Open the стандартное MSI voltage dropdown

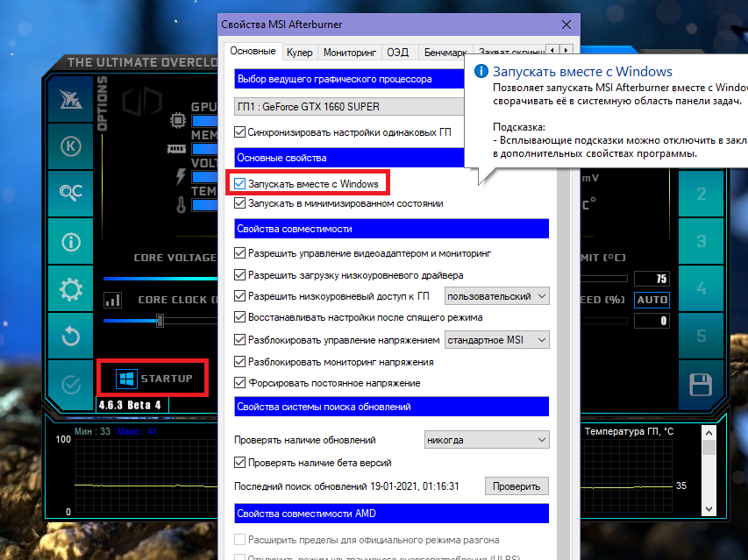[x=496, y=340]
